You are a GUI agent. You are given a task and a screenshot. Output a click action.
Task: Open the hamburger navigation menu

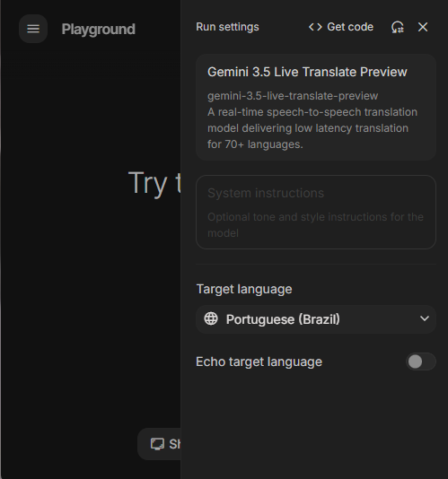33,29
